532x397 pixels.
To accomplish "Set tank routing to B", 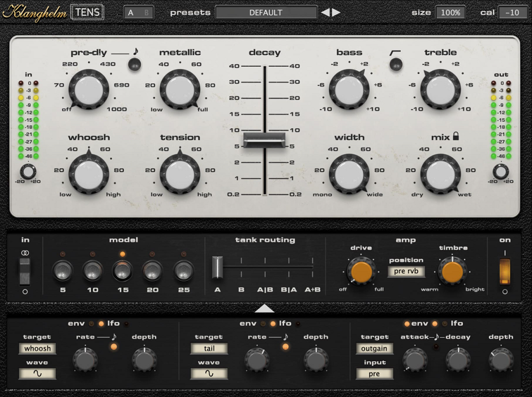I will point(241,290).
